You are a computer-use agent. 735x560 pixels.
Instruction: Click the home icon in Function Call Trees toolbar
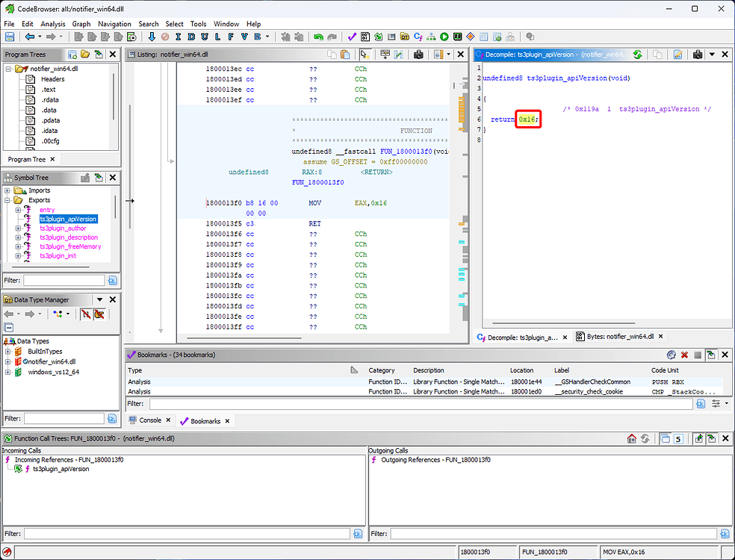630,438
